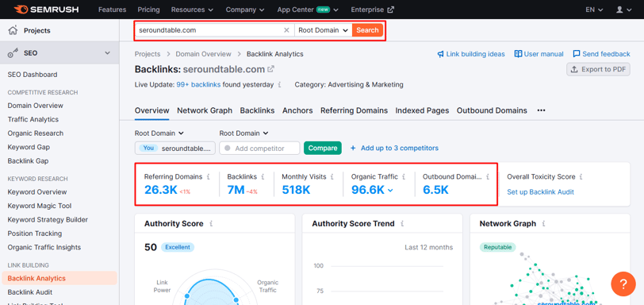The height and width of the screenshot is (305, 644).
Task: Collapse the SEO sidebar section
Action: (x=108, y=53)
